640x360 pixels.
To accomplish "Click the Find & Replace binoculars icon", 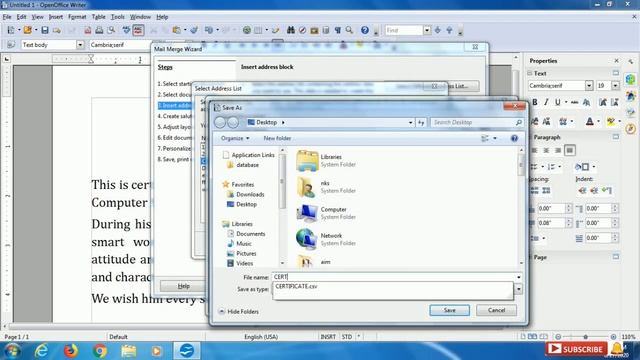I will [x=291, y=30].
